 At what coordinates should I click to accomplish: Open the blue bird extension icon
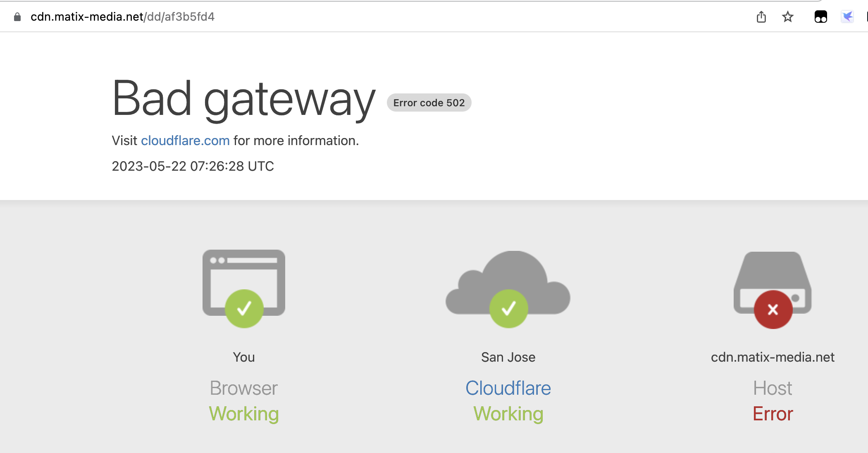click(847, 17)
